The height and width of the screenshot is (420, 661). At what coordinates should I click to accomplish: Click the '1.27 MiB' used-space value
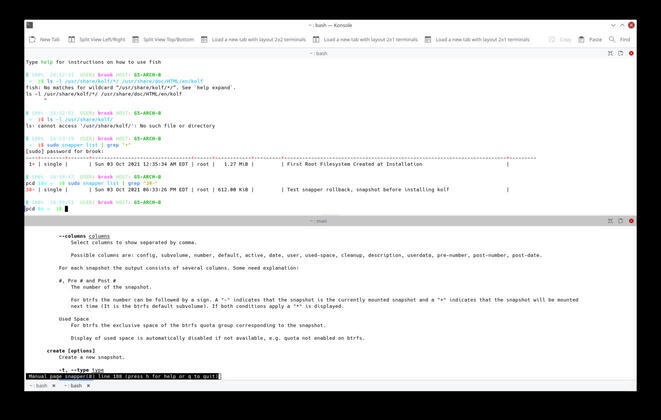236,164
